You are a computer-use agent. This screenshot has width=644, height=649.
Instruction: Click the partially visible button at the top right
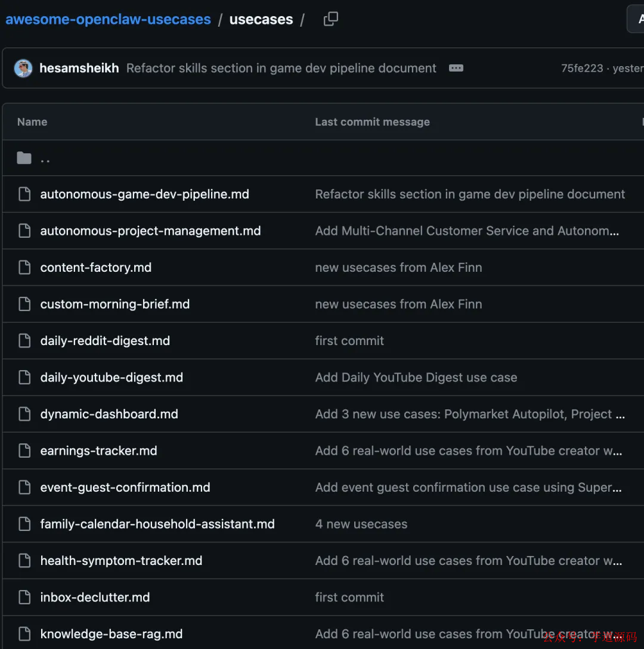tap(637, 18)
